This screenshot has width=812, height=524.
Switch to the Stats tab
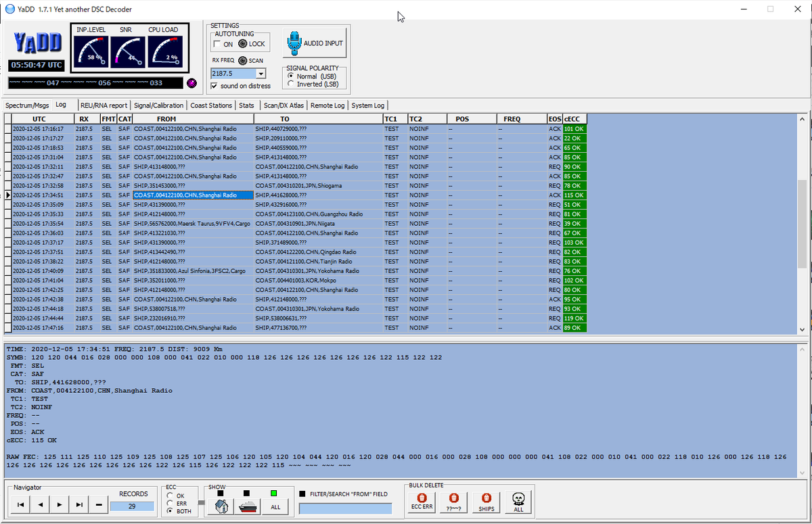(x=246, y=105)
